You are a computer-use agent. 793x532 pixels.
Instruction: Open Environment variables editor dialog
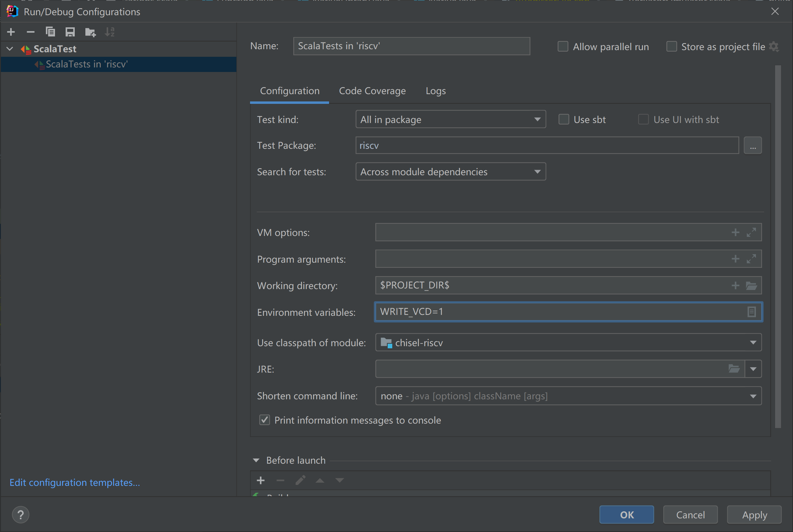751,312
